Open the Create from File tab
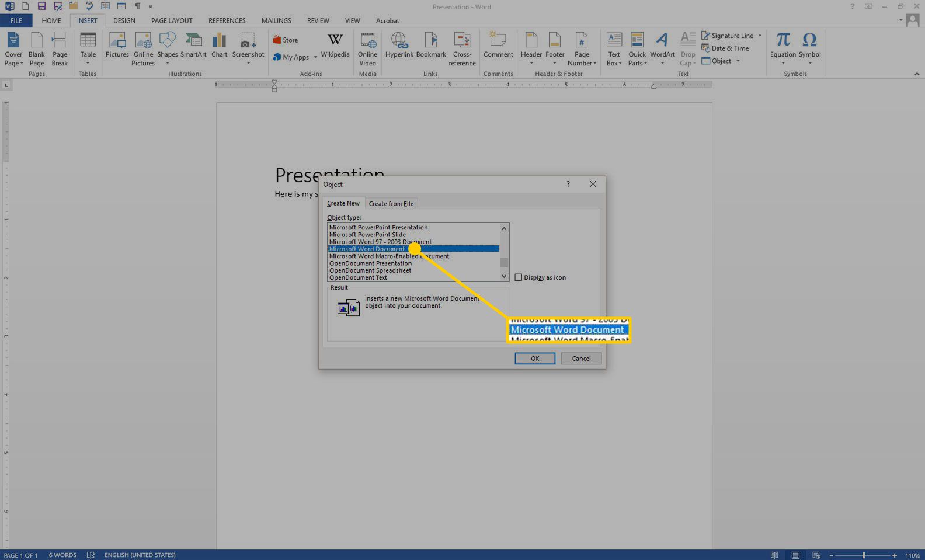Screen dimensions: 925x560 point(391,204)
